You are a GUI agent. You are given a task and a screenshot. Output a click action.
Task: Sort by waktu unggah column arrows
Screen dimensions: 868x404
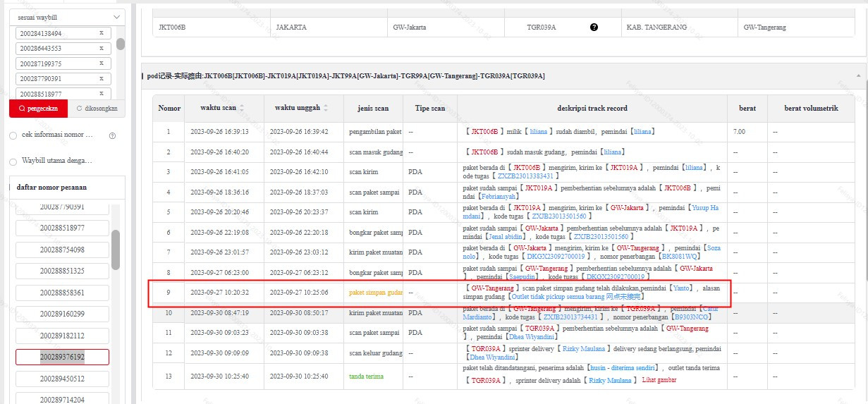coord(326,108)
